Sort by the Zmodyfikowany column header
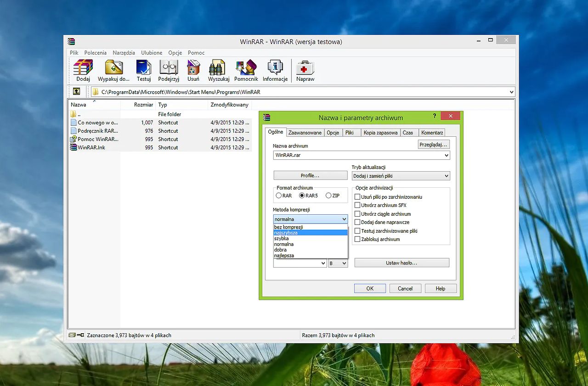588x386 pixels. tap(230, 105)
